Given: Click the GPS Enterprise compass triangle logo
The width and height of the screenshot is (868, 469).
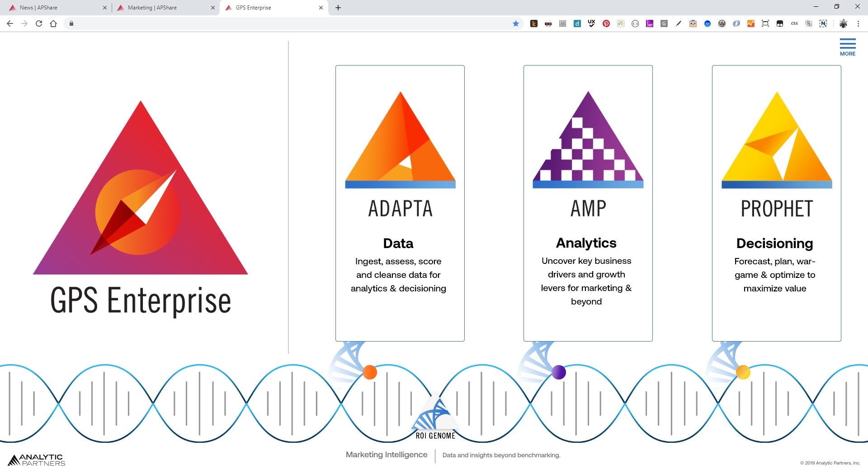Looking at the screenshot, I should tap(140, 188).
